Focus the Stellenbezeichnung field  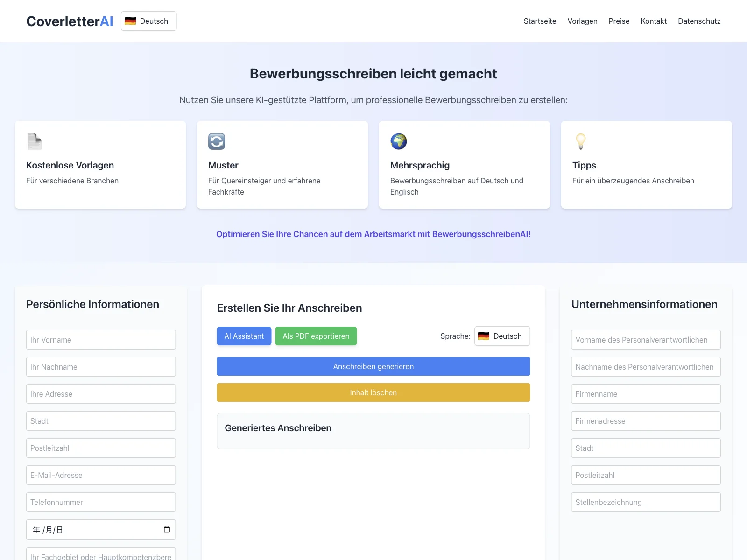point(646,502)
